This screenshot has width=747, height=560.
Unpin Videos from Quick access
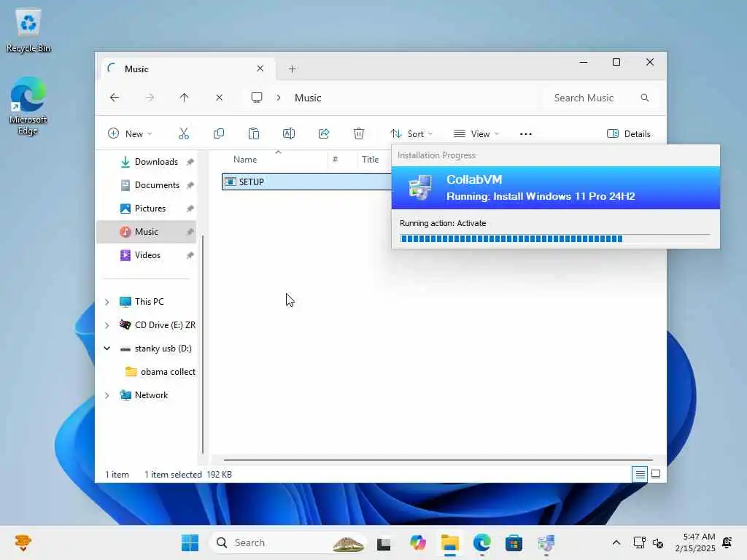coord(190,255)
